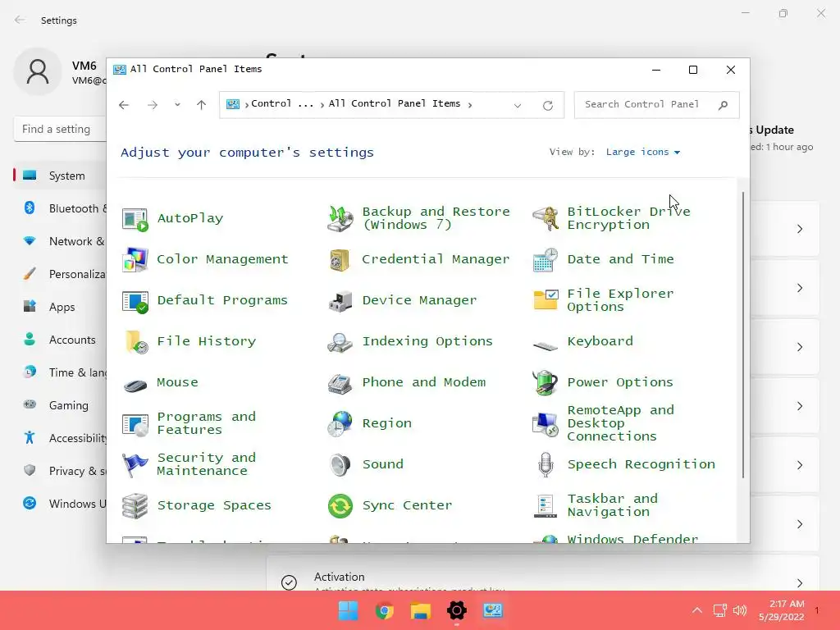Click the Control Panel taskbar icon

pos(493,610)
